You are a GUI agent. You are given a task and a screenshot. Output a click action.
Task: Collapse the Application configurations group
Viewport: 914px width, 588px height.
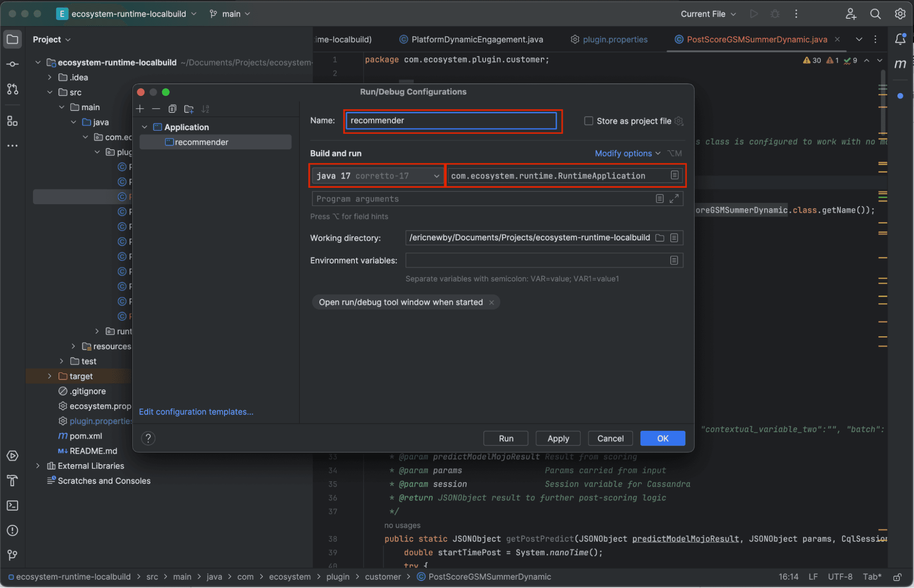click(x=144, y=127)
